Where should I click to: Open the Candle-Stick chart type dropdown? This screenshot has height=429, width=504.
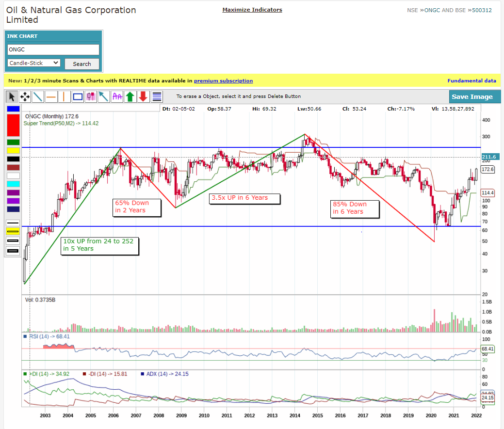pyautogui.click(x=34, y=63)
